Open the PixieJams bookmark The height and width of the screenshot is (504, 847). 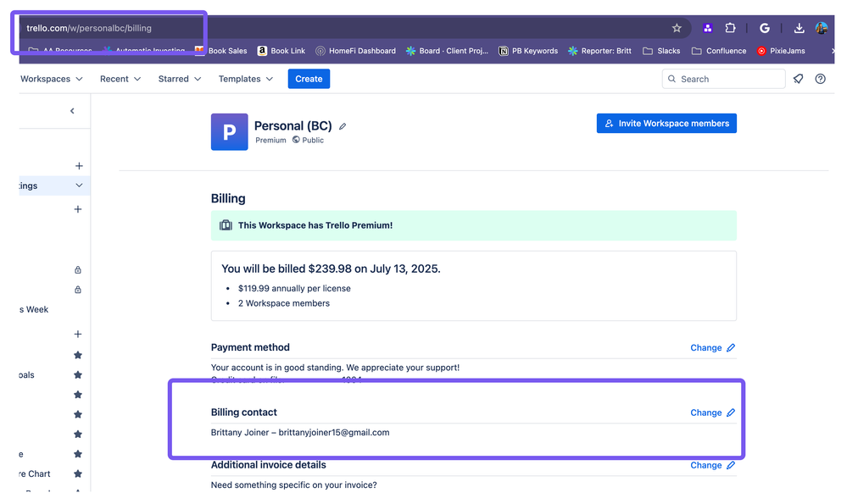[x=781, y=51]
